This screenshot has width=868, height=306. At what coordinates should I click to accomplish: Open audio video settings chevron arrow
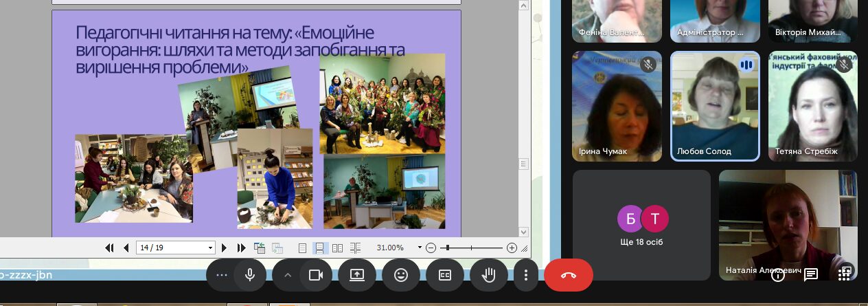click(x=288, y=275)
